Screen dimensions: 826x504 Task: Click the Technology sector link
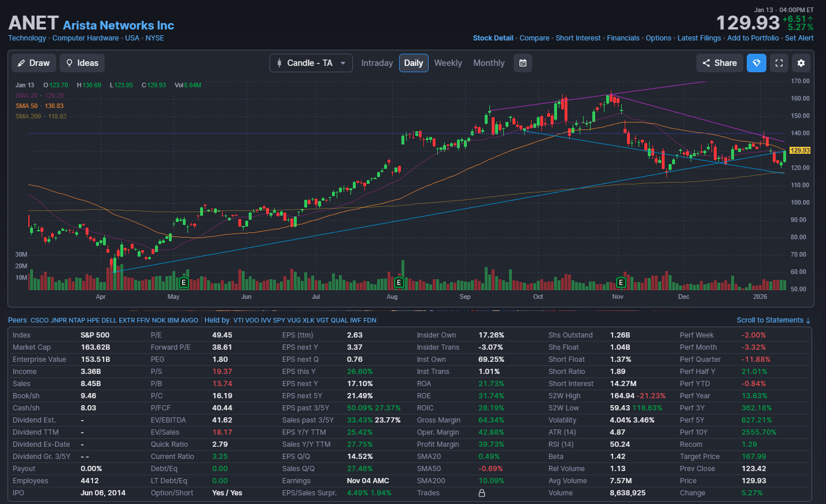27,38
